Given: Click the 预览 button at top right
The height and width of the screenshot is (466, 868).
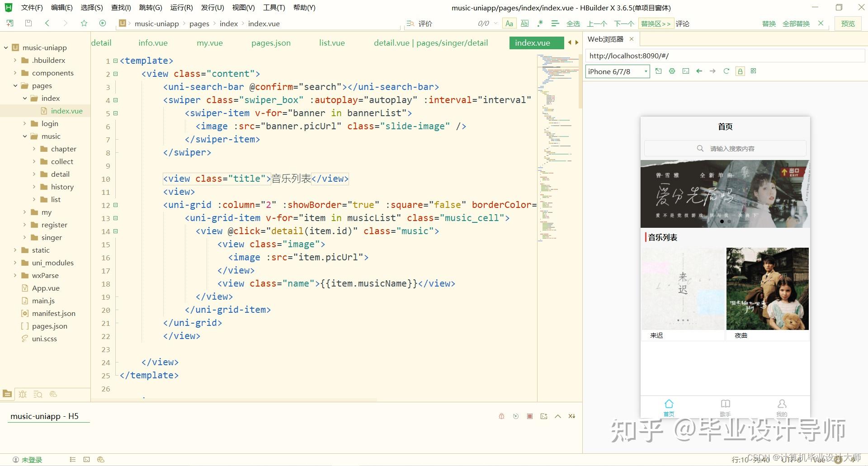Looking at the screenshot, I should click(x=848, y=23).
